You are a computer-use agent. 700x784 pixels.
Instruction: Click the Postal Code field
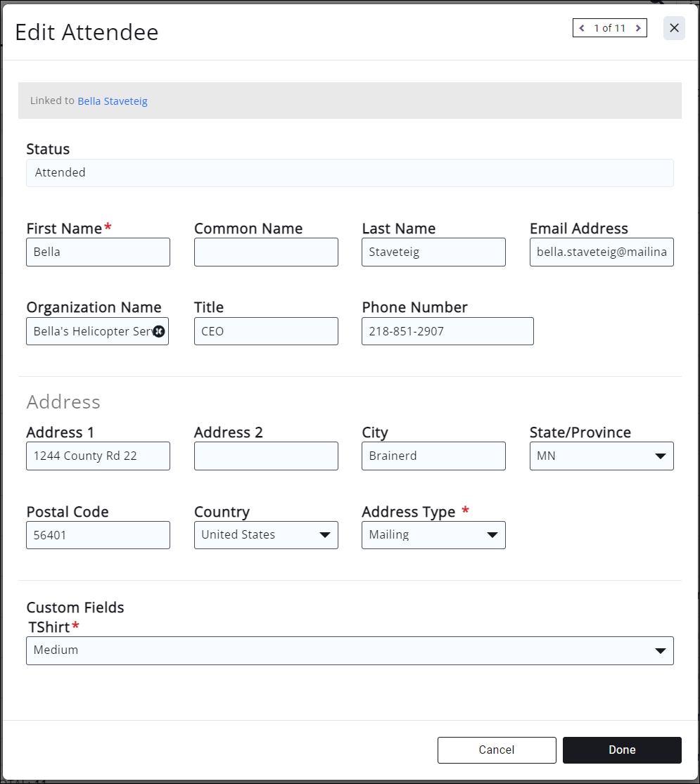pos(98,534)
